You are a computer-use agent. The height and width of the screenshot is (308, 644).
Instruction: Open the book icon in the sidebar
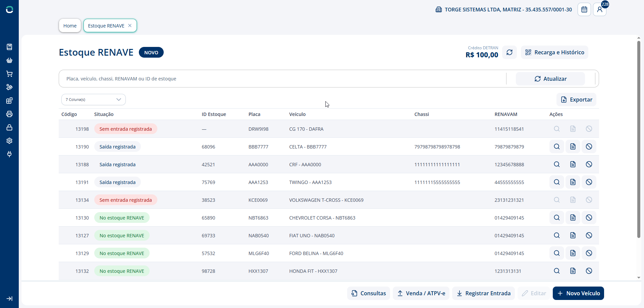click(9, 47)
